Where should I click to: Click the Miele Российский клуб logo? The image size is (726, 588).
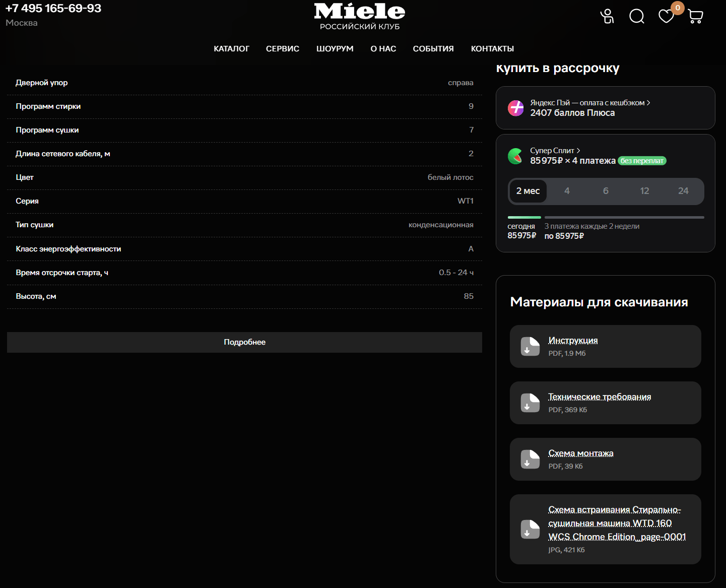point(360,16)
